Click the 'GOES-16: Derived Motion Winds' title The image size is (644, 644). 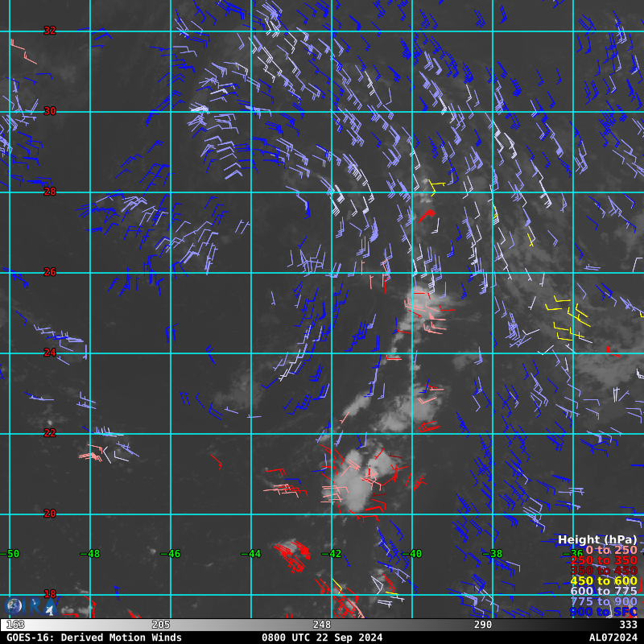94,638
